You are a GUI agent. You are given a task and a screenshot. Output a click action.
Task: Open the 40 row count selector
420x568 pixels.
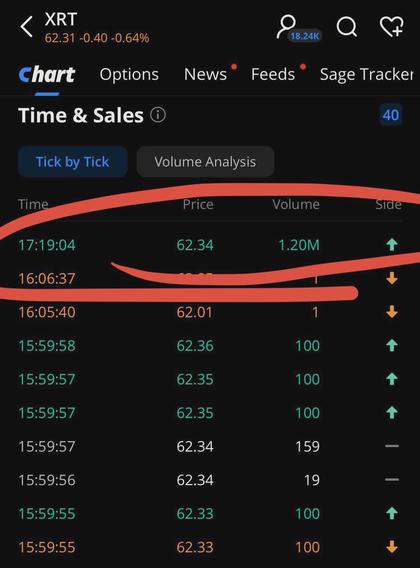[391, 115]
